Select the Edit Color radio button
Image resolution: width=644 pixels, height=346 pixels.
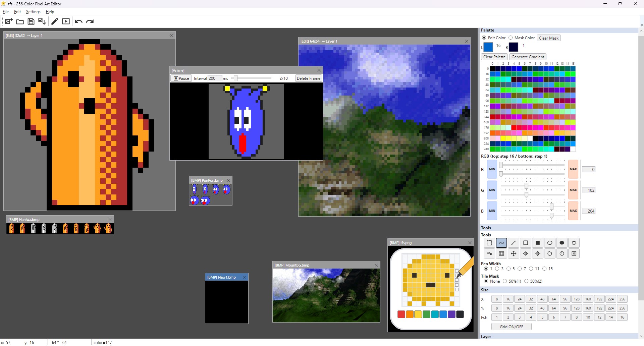pyautogui.click(x=484, y=38)
